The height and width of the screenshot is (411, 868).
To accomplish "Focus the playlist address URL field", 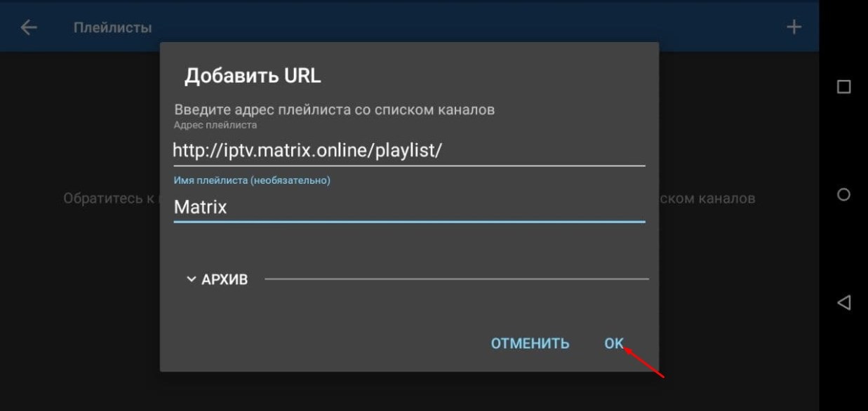I will [x=409, y=151].
